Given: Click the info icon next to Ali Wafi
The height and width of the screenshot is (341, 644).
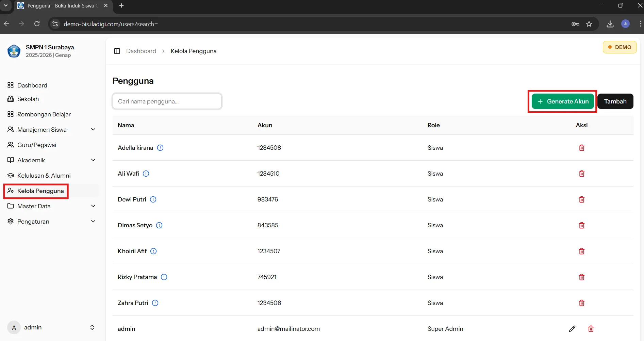Looking at the screenshot, I should coord(146,174).
